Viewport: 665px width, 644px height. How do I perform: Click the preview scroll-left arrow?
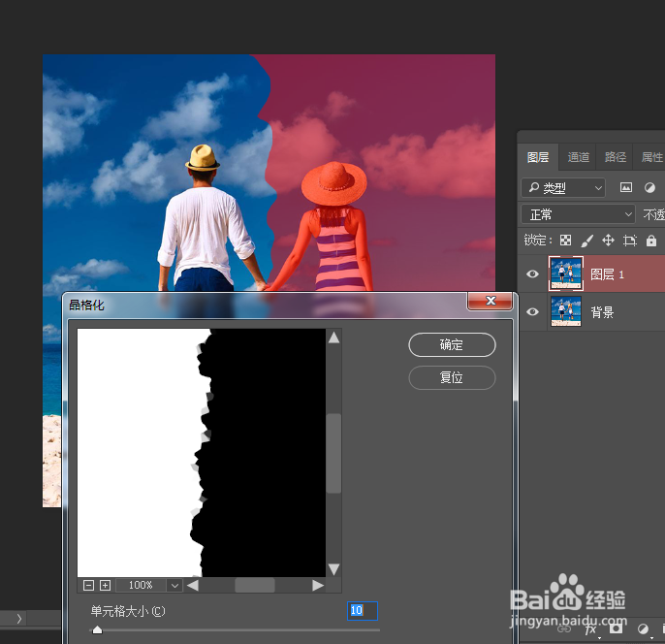click(193, 586)
